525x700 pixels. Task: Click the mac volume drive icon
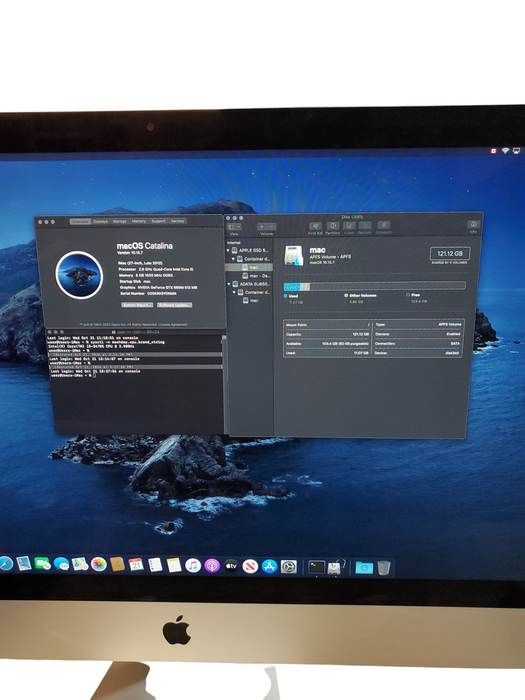294,255
